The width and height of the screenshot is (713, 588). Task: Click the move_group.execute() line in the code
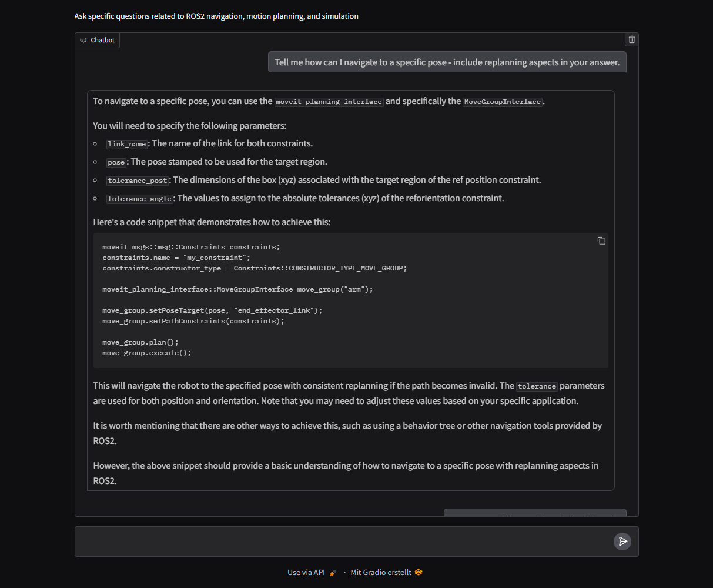(x=147, y=353)
